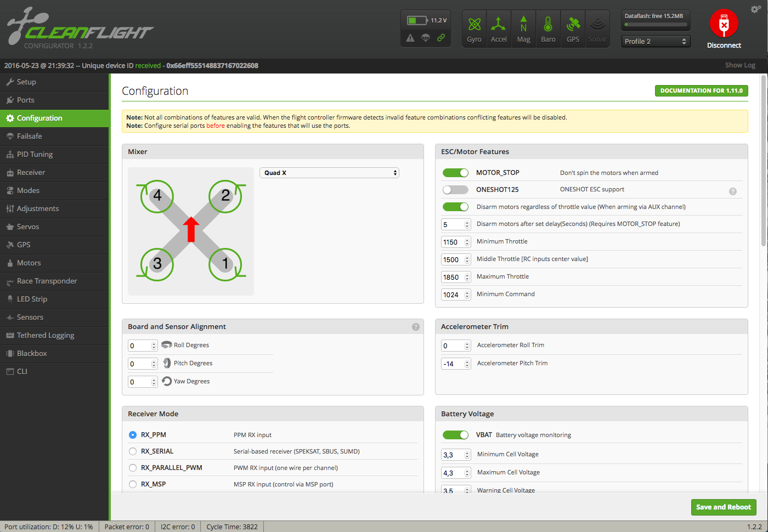Select the RX_SERIAL receiver mode
Image resolution: width=768 pixels, height=532 pixels.
tap(133, 451)
